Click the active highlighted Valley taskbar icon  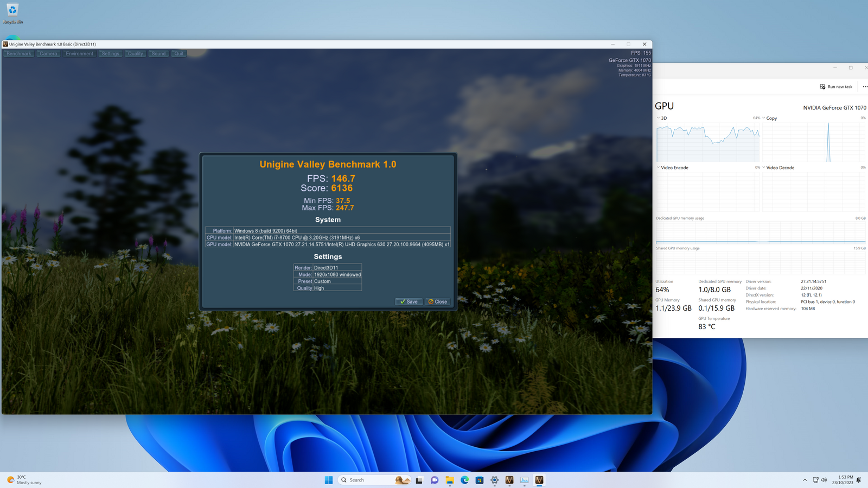pos(539,480)
